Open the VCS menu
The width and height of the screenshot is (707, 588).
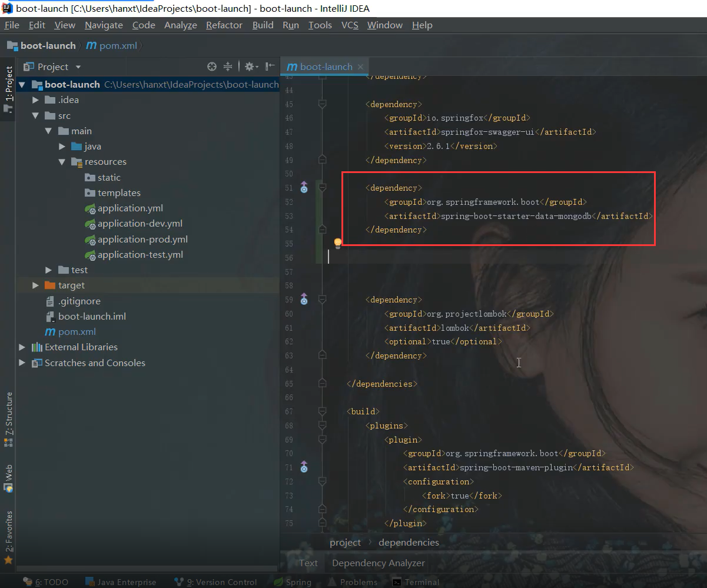pyautogui.click(x=350, y=25)
